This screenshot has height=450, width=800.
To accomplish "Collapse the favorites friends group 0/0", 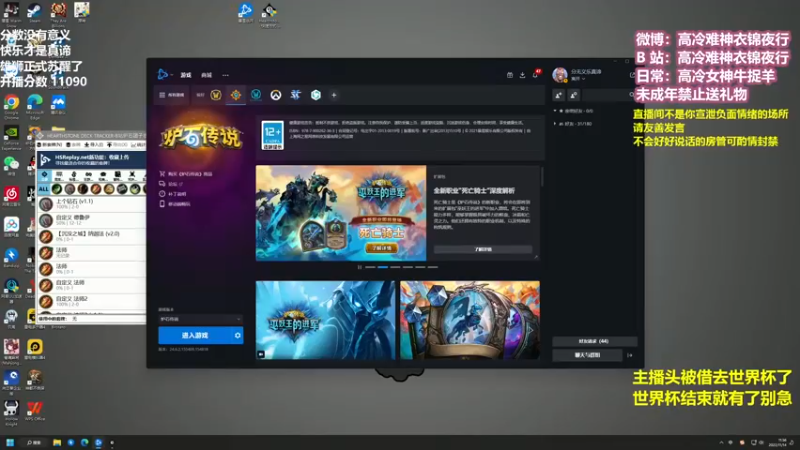I will (574, 111).
